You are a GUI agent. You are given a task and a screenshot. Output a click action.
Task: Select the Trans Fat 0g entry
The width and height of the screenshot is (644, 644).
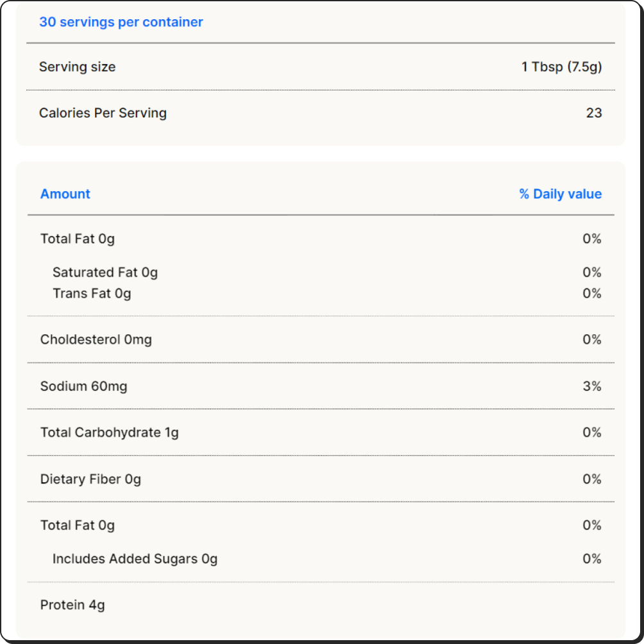(92, 293)
